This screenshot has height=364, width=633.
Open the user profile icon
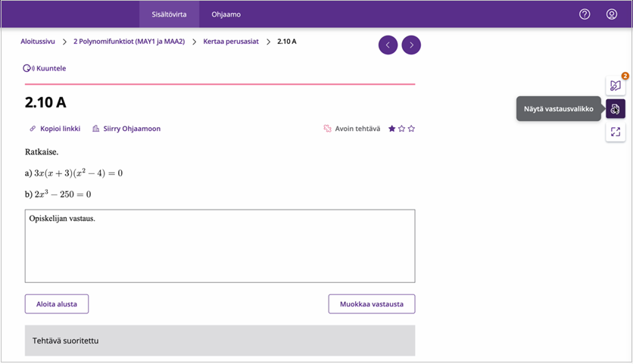(612, 14)
